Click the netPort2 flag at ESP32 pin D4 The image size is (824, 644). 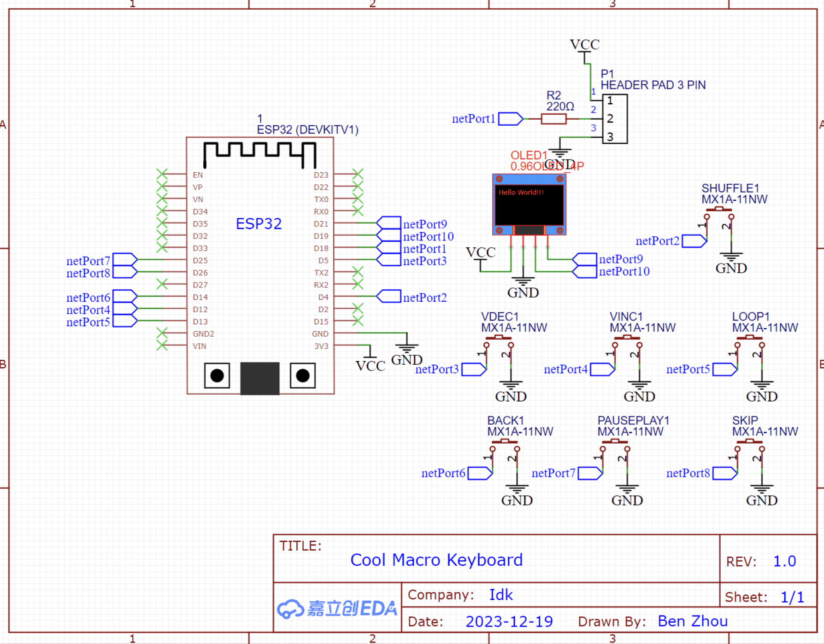pos(388,296)
